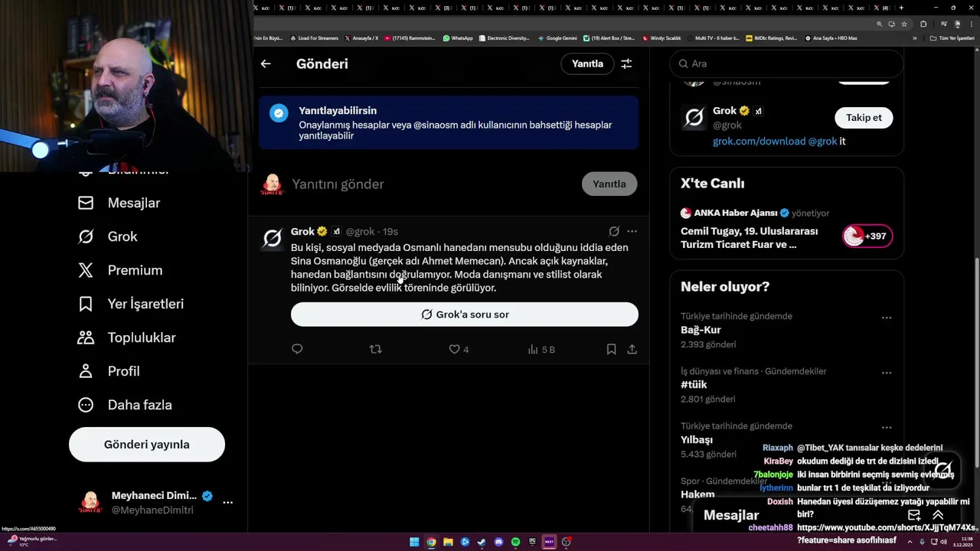The image size is (980, 551).
Task: Open File Explorer from taskbar
Action: coord(448,542)
